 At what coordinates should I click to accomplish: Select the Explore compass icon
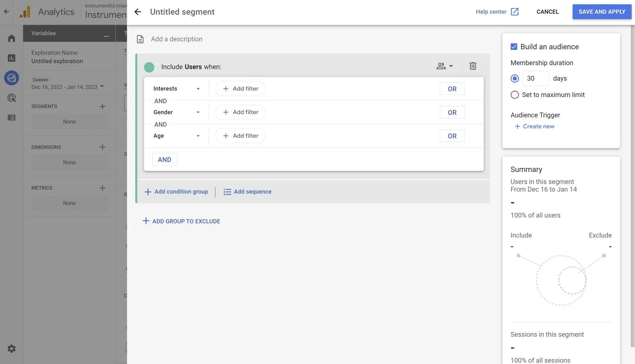(x=11, y=78)
